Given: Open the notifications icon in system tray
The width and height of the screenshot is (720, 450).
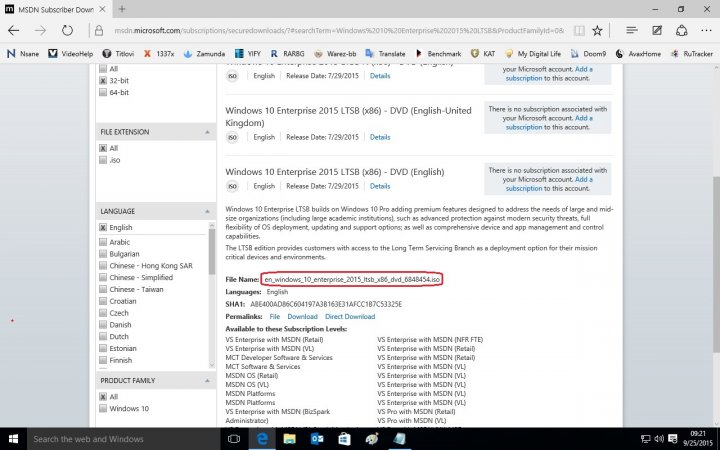Looking at the screenshot, I should click(x=673, y=439).
